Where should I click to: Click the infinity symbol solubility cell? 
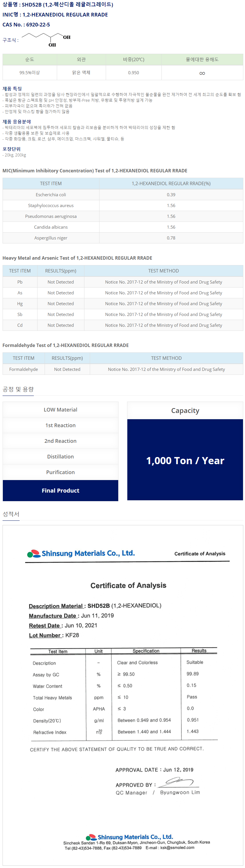(202, 73)
